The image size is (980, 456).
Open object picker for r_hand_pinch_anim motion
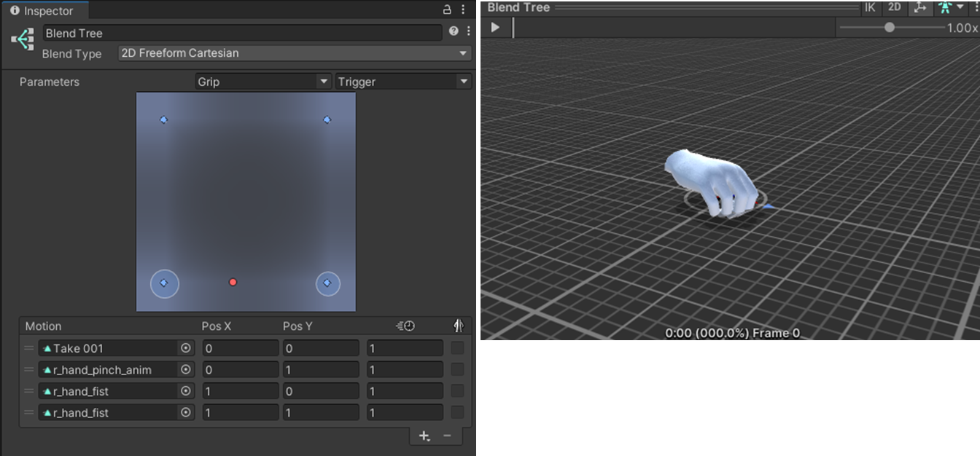tap(186, 369)
